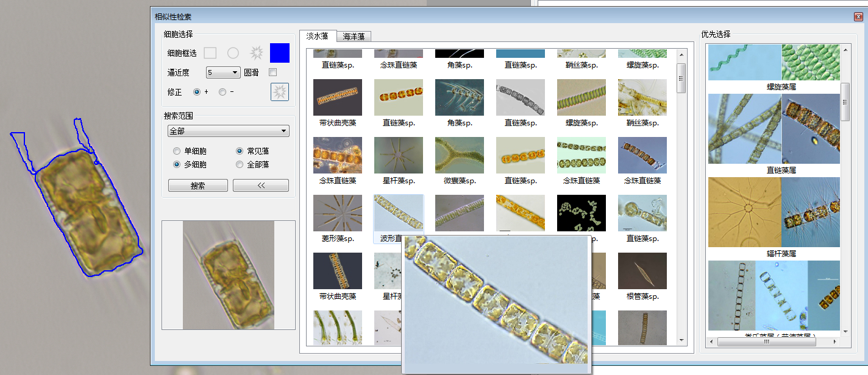Select the minus 修正 radio option

point(222,92)
